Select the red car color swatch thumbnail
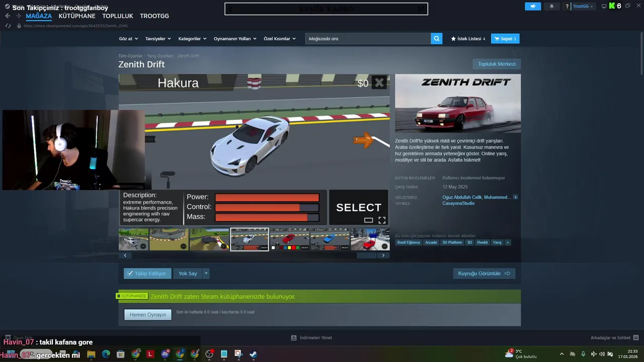This screenshot has height=362, width=644. click(290, 239)
